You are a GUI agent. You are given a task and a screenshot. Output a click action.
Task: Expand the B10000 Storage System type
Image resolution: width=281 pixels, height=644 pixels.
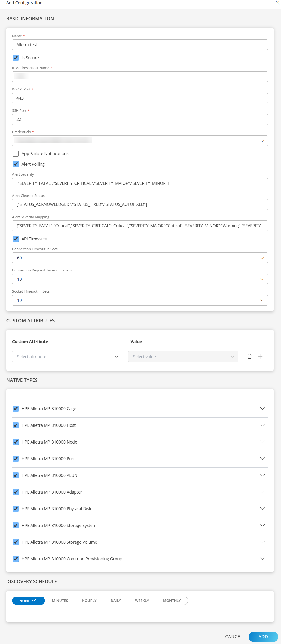pyautogui.click(x=262, y=525)
